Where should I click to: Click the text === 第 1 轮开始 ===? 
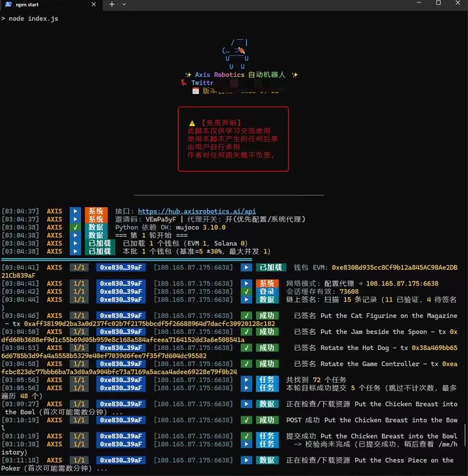point(151,235)
